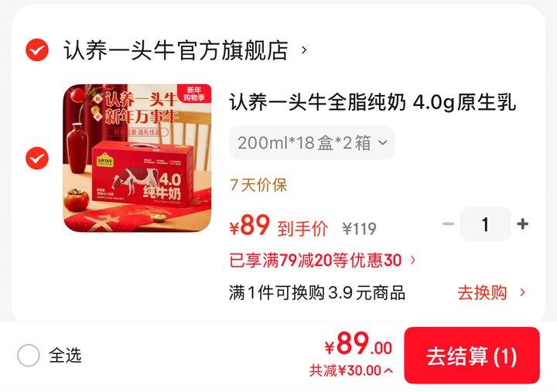557x392 pixels.
Task: Uncheck the store selection checkmark for 认养一头牛官方旗舰店
Action: (x=37, y=50)
